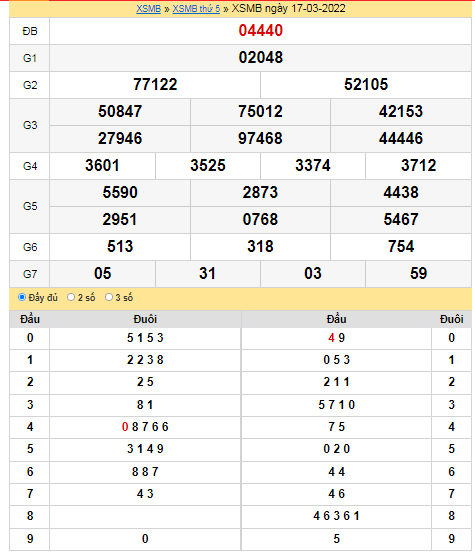The image size is (475, 553).
Task: Click the G1 prize number 02048
Action: coord(261,57)
